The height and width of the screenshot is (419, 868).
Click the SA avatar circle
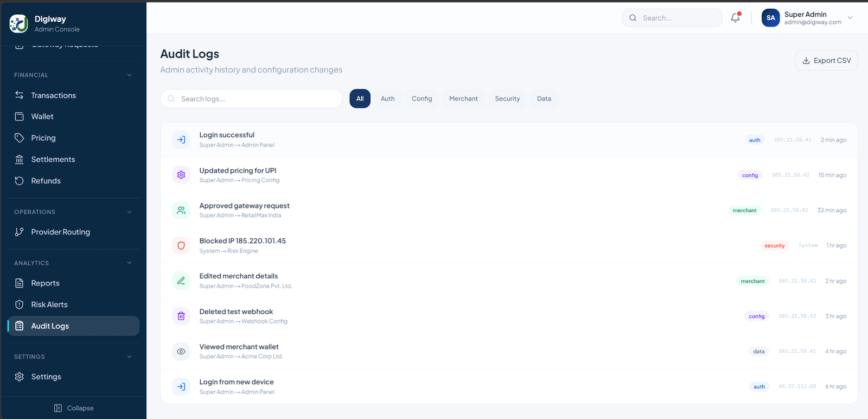click(770, 18)
